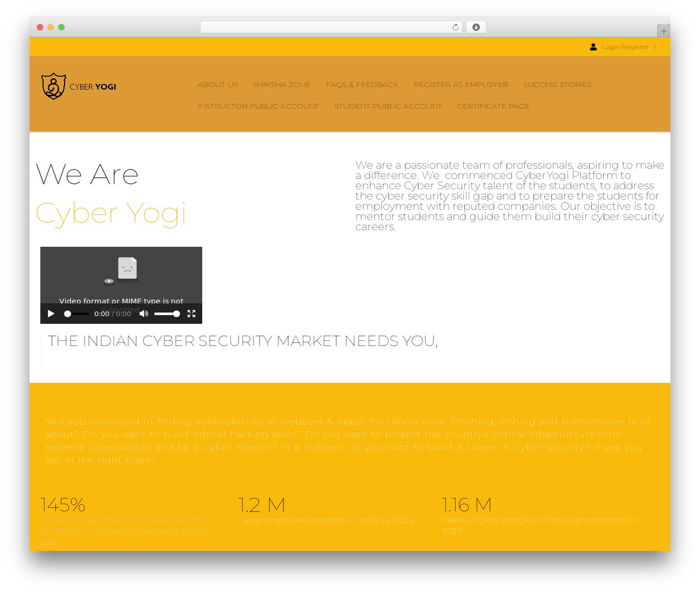Click the broken video file placeholder icon
This screenshot has width=700, height=593.
click(127, 269)
